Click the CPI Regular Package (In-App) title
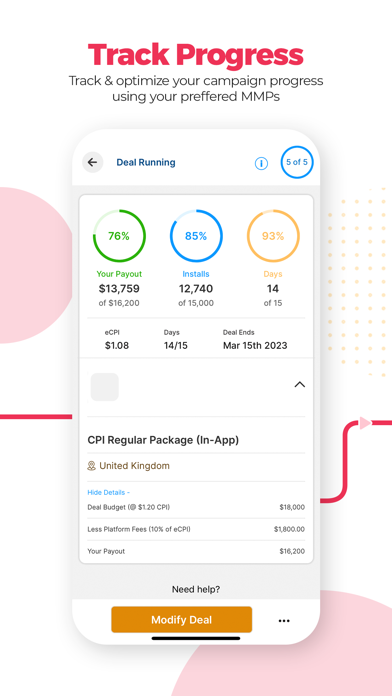Image resolution: width=392 pixels, height=696 pixels. pyautogui.click(x=163, y=440)
